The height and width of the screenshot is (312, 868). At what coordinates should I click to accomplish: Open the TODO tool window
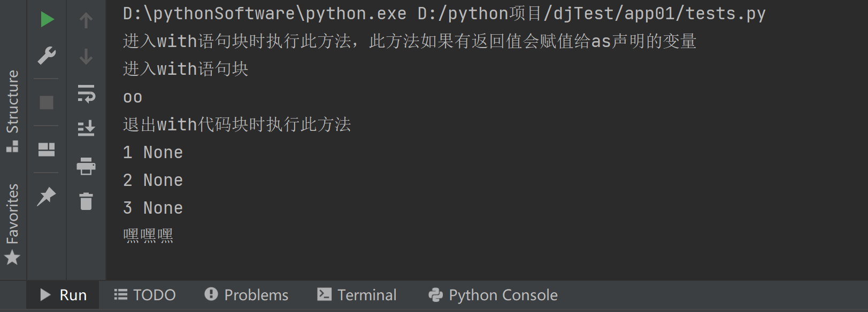[144, 295]
